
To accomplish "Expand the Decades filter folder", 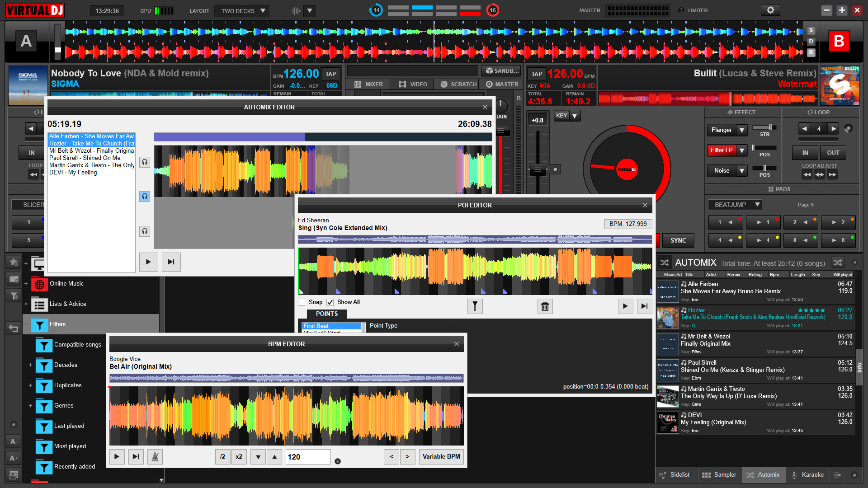I will coord(30,365).
